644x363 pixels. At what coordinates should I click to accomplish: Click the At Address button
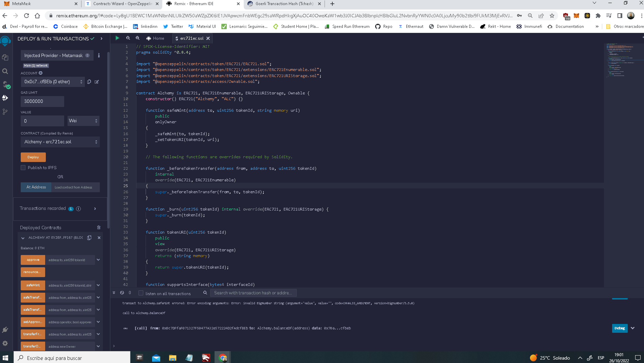36,187
